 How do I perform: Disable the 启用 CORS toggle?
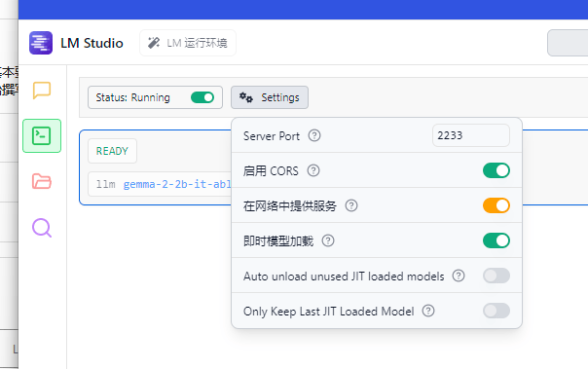pos(496,170)
